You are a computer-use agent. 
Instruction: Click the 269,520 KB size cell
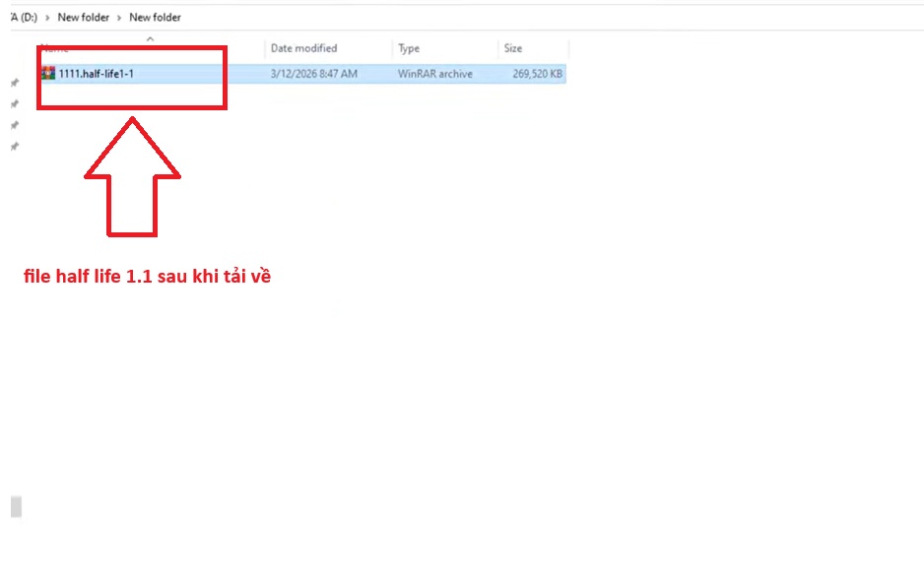pos(538,74)
